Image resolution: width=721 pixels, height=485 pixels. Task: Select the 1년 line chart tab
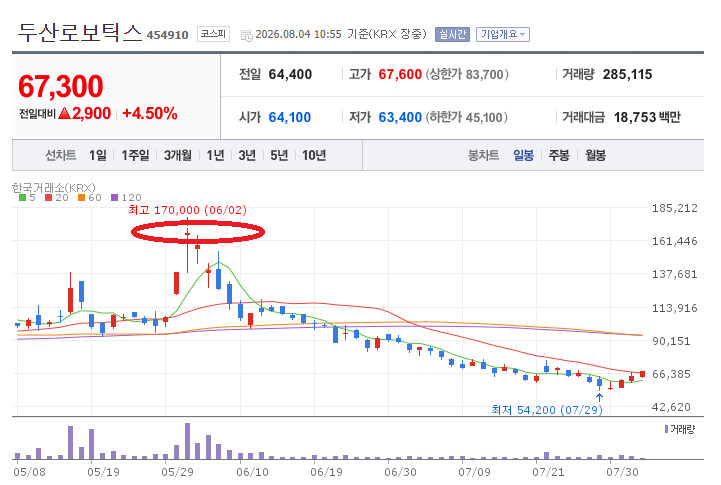tap(215, 155)
